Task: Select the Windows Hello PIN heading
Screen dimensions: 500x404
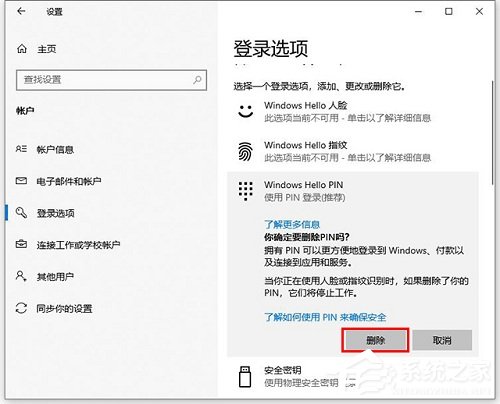Action: coord(303,185)
